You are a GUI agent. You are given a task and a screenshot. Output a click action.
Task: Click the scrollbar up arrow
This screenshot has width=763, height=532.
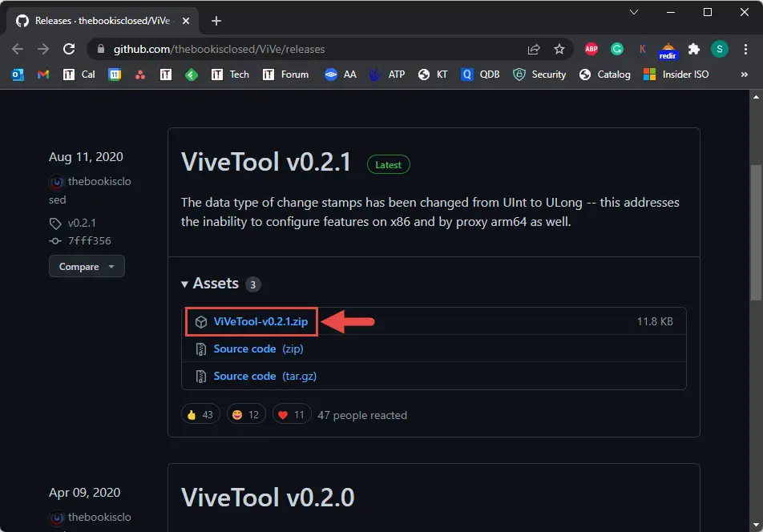point(756,97)
